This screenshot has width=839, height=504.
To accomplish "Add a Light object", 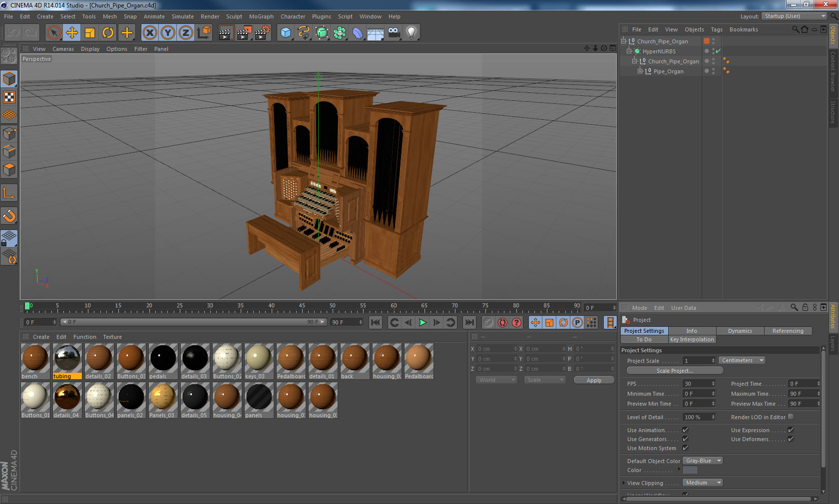I will pos(412,33).
